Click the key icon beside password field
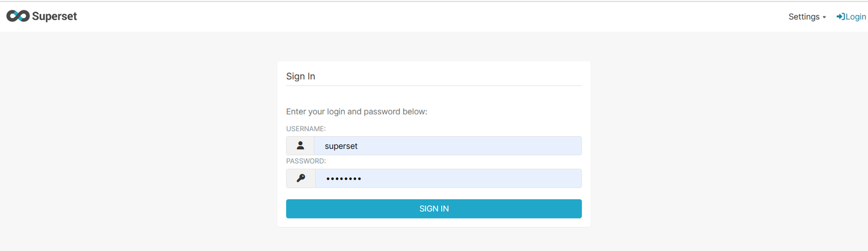Image resolution: width=868 pixels, height=251 pixels. (x=301, y=178)
